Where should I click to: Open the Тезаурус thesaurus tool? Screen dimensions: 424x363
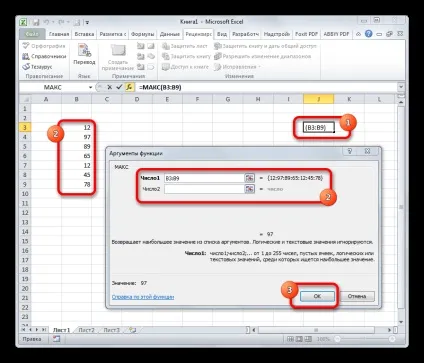[x=37, y=67]
